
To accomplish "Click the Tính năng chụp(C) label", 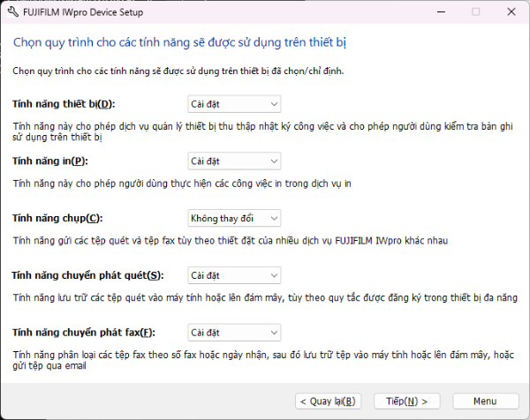I will 57,218.
